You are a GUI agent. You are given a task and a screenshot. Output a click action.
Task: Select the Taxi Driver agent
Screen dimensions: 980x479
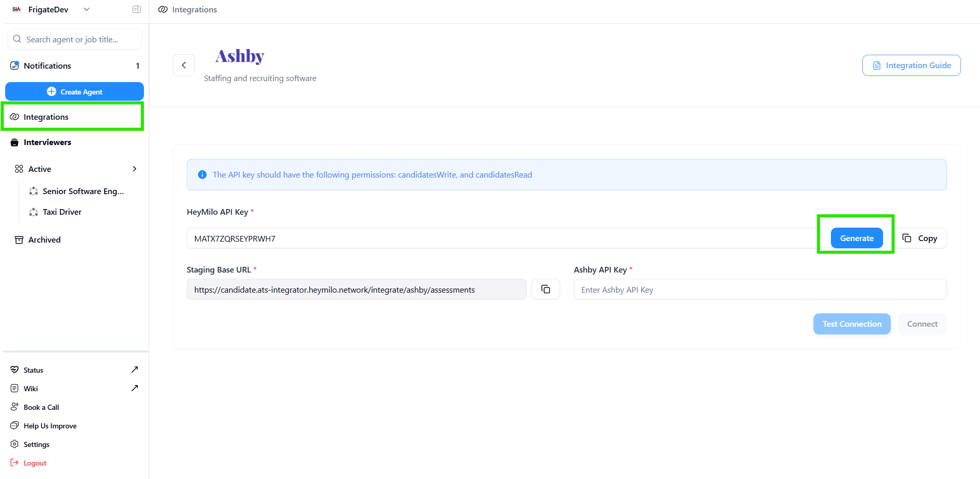(x=62, y=212)
